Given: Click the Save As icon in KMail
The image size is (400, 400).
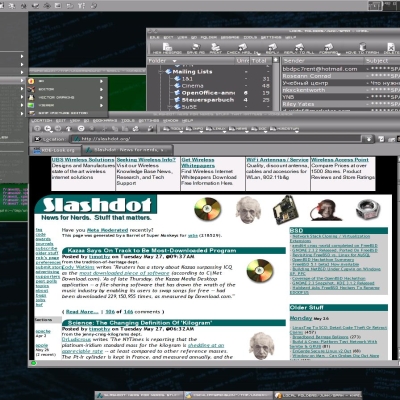Looking at the screenshot, I should pyautogui.click(x=196, y=47).
